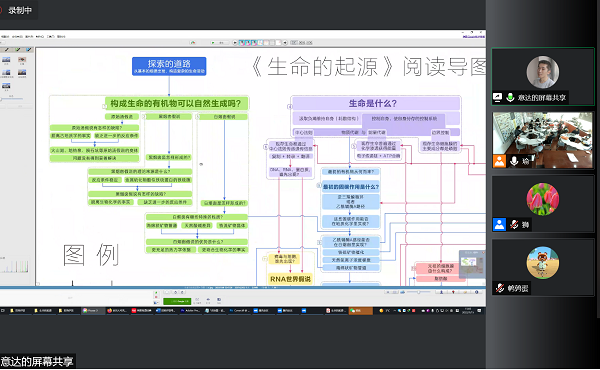Image resolution: width=600 pixels, height=370 pixels.
Task: Collapse the expander beside 构成生命的有机物可以自然生成吗?
Action: 104,106
